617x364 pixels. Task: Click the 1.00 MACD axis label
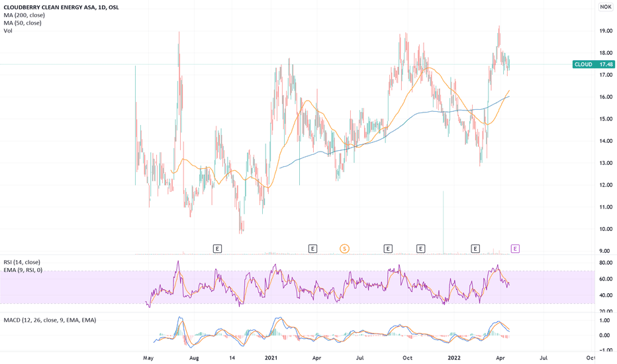(x=606, y=320)
